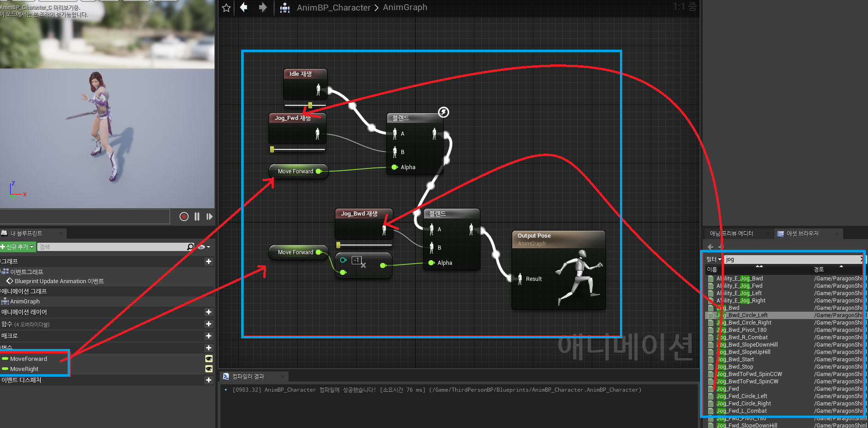Click the upper 블렌드 node A pose pin
This screenshot has width=868, height=428.
pos(395,134)
